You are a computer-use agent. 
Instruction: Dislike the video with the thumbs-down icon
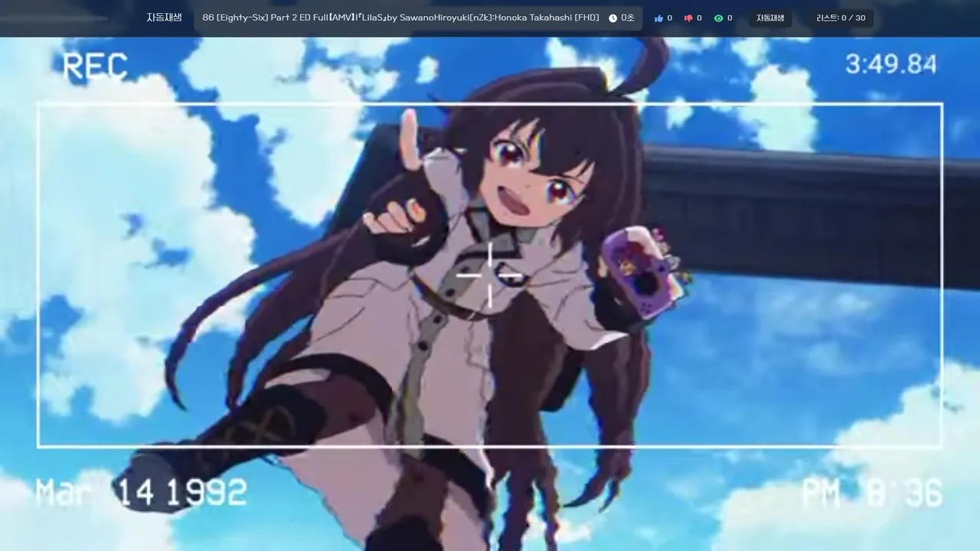coord(688,18)
